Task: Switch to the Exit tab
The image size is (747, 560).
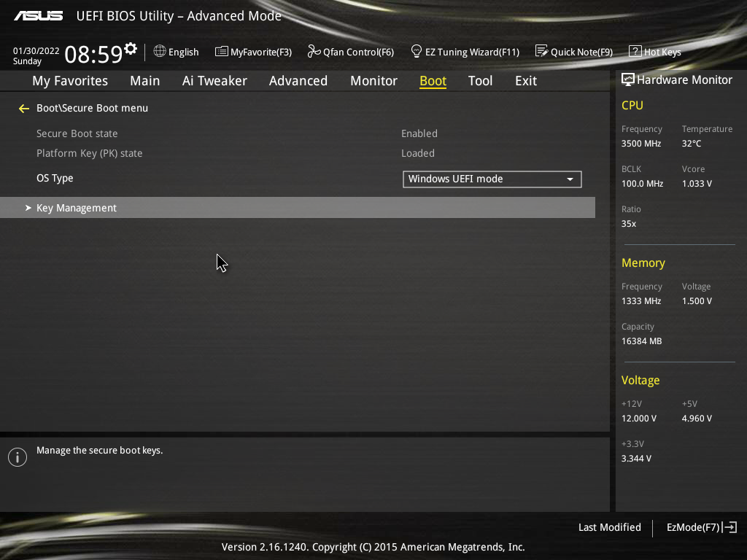Action: tap(526, 81)
